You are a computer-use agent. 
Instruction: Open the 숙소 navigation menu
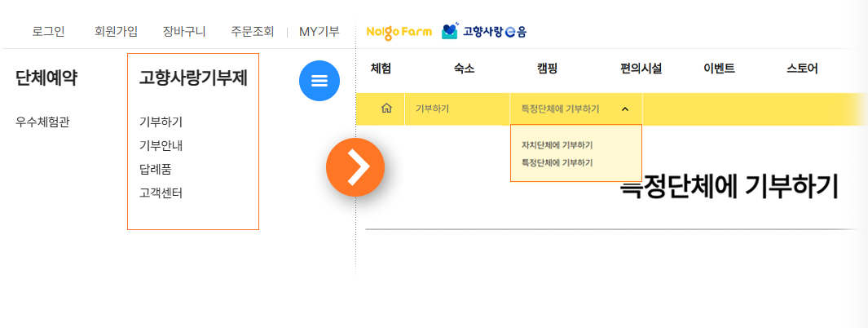(x=464, y=69)
